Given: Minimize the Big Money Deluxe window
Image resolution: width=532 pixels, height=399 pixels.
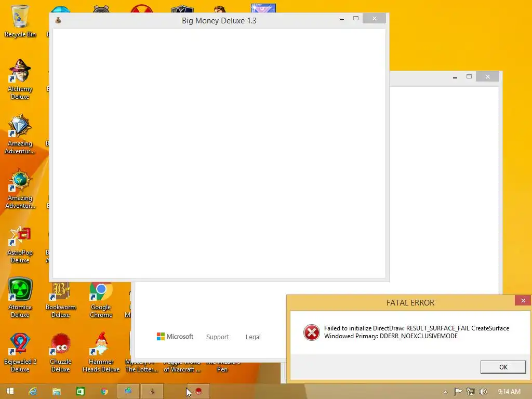Looking at the screenshot, I should 342,19.
